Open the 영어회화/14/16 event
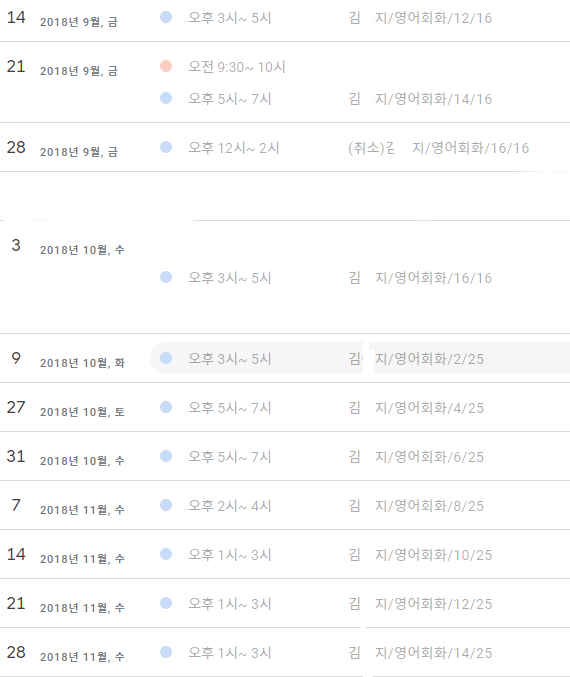This screenshot has height=677, width=570. (360, 98)
